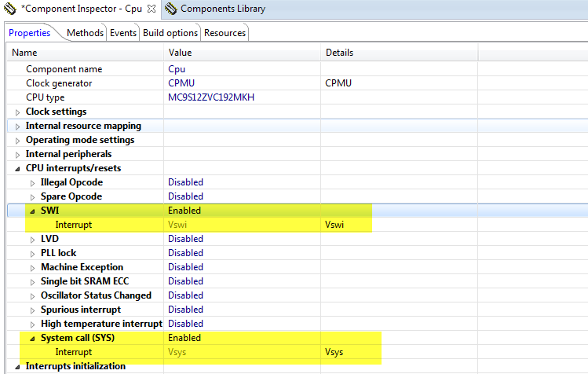
Task: Select the Component Inspector - Cpu tab
Action: click(82, 9)
